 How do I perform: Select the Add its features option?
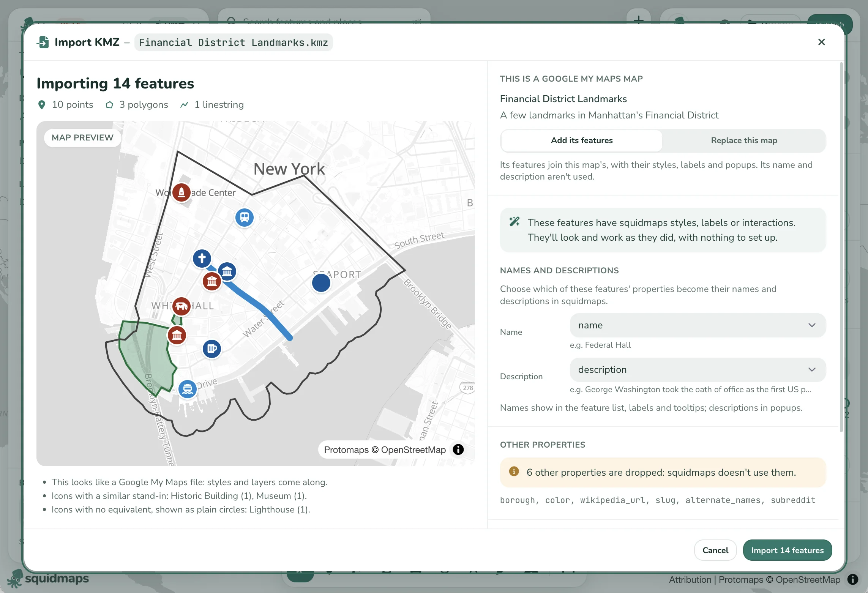pos(582,140)
